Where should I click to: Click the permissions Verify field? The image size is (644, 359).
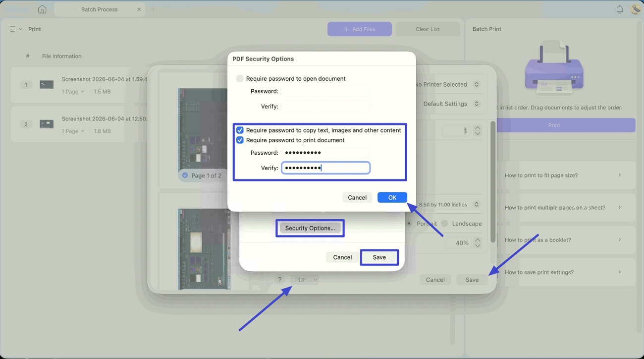[x=325, y=168]
